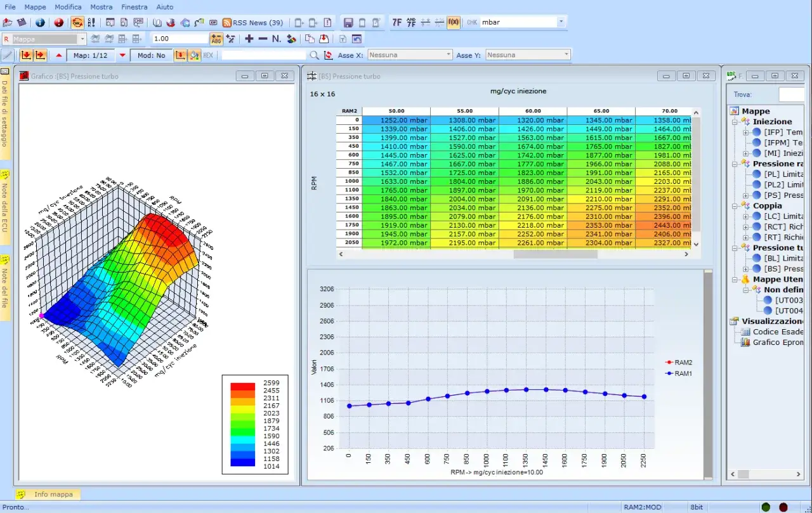Screen dimensions: 812x513
Task: Toggle the HEX view button
Action: [208, 55]
